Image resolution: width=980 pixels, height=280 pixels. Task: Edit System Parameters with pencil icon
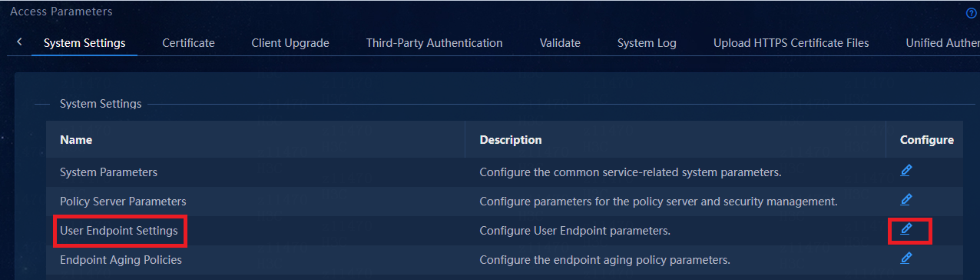[x=906, y=171]
